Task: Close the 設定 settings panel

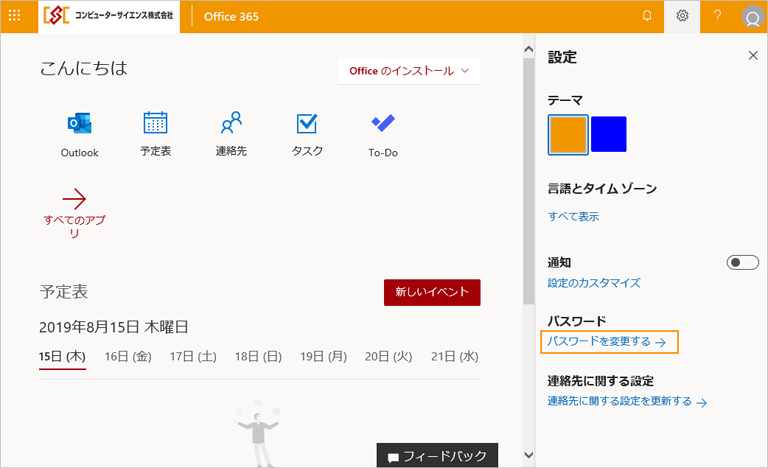Action: point(753,55)
